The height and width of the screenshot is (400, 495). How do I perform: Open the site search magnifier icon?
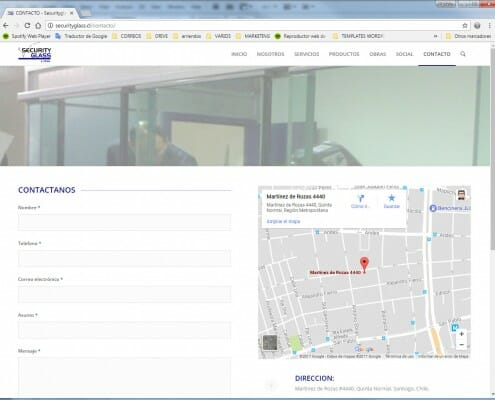pyautogui.click(x=463, y=54)
